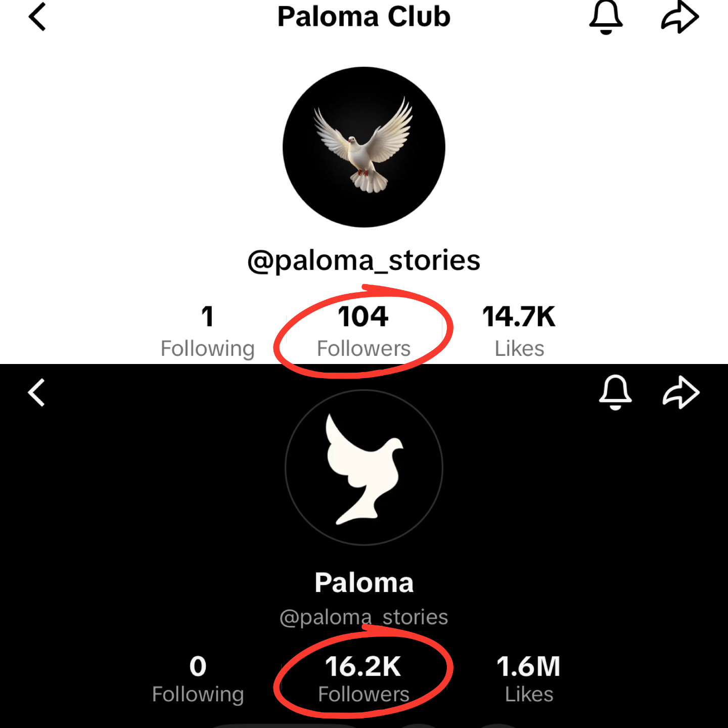Image resolution: width=728 pixels, height=728 pixels.
Task: Tap the black @paloma_stories handle under dove photo
Action: 364,261
